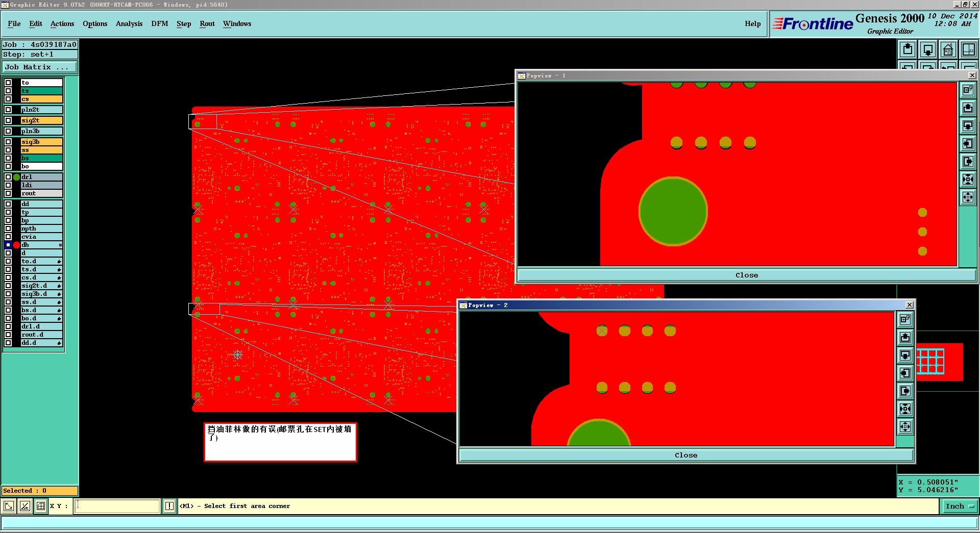Click the Home view icon

click(x=948, y=49)
